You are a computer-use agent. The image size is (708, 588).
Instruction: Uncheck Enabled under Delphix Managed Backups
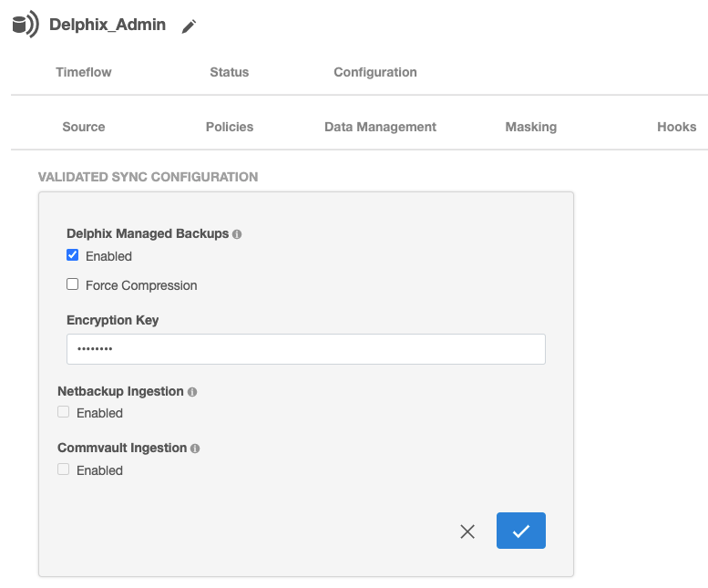tap(73, 255)
